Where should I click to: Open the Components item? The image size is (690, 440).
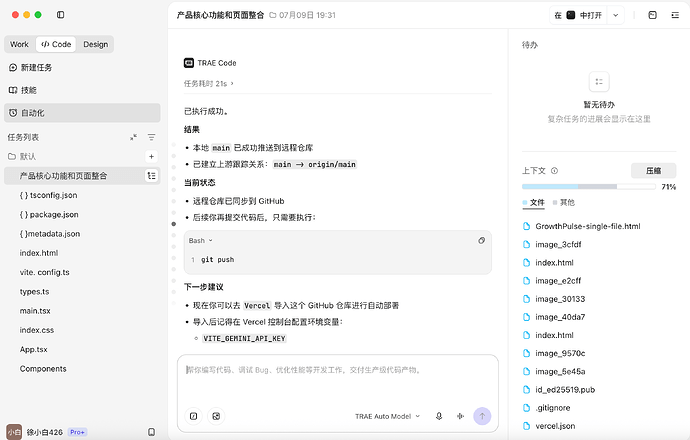pos(43,369)
